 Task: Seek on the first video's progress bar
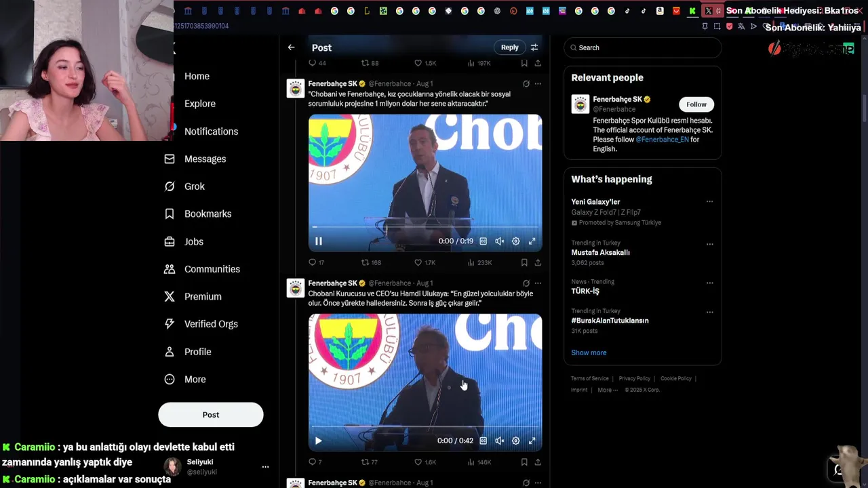tap(425, 227)
